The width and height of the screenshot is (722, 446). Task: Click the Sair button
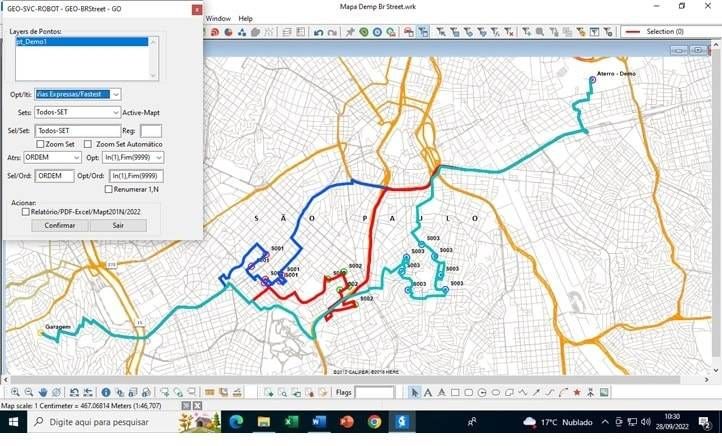pos(118,226)
